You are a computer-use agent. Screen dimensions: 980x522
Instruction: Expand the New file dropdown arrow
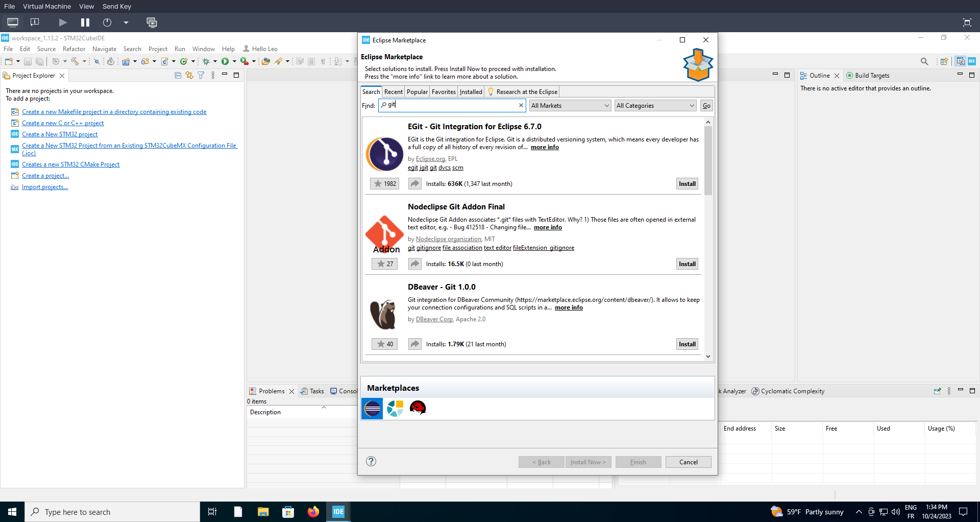(x=18, y=61)
